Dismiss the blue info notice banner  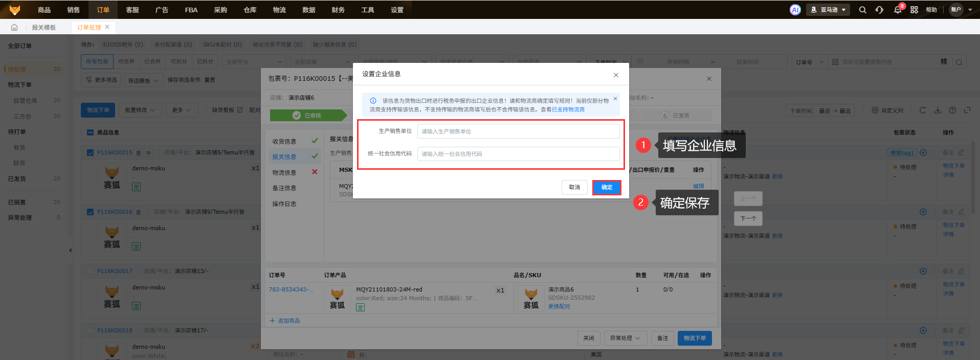point(615,99)
